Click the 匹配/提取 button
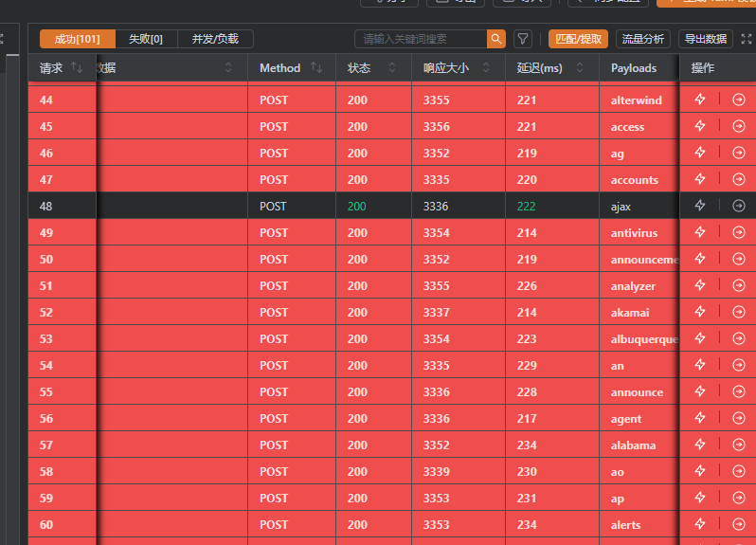This screenshot has width=756, height=545. coord(578,39)
